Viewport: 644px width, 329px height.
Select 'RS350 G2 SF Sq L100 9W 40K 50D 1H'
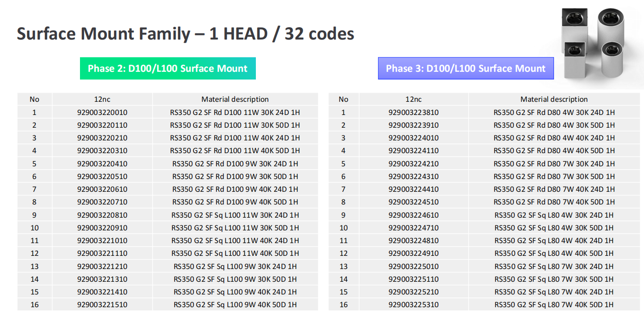coord(235,304)
